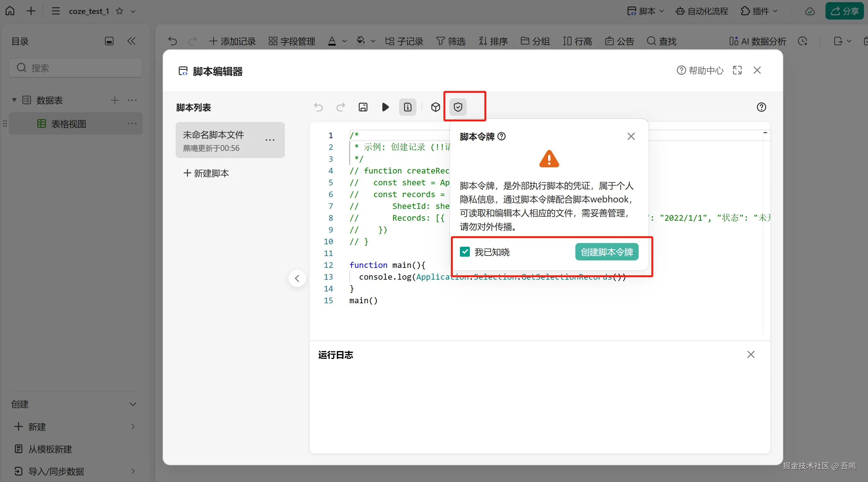868x482 pixels.
Task: Enter fullscreen mode for the script editor
Action: pyautogui.click(x=737, y=70)
